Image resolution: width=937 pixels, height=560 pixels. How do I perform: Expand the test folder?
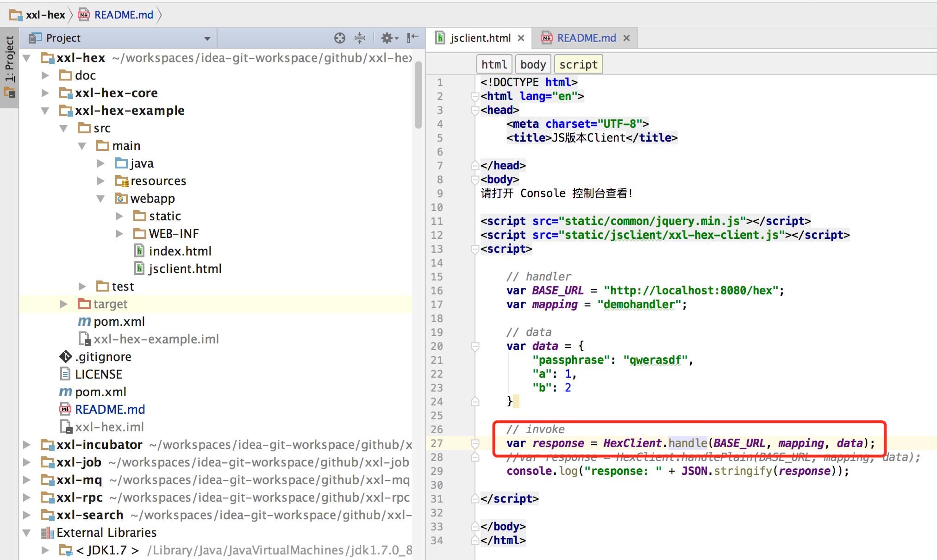82,286
